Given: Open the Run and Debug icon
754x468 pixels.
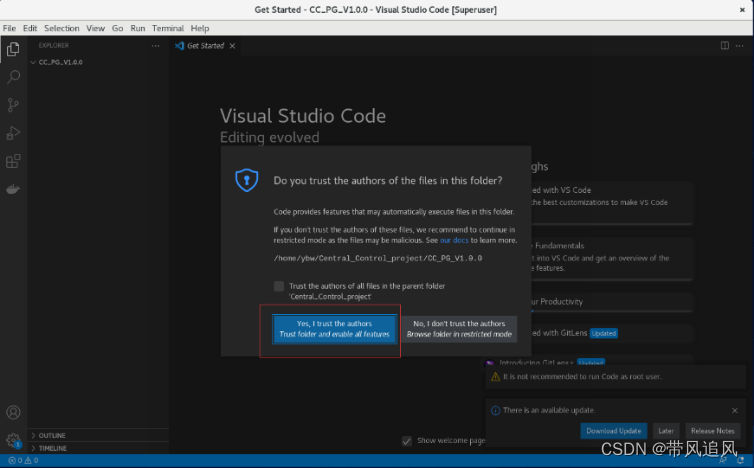Looking at the screenshot, I should click(x=13, y=133).
